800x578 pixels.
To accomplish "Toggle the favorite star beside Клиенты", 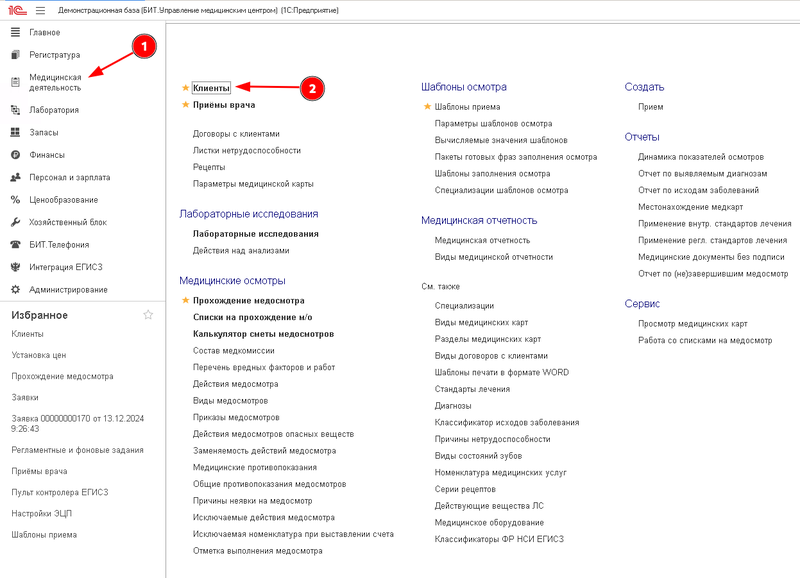I will (x=185, y=88).
